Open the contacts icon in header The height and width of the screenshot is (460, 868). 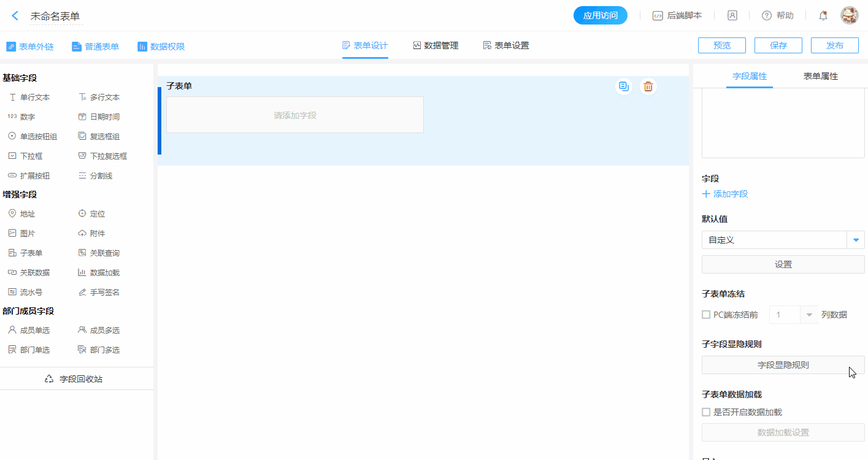point(732,16)
